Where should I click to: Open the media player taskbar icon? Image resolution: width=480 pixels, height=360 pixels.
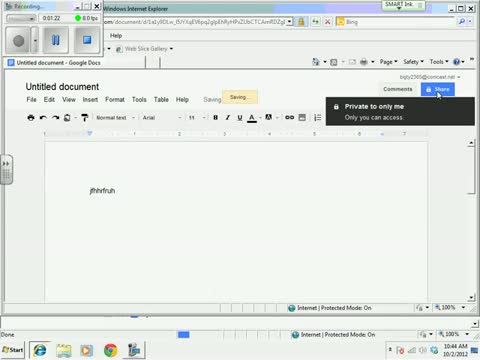pyautogui.click(x=86, y=350)
